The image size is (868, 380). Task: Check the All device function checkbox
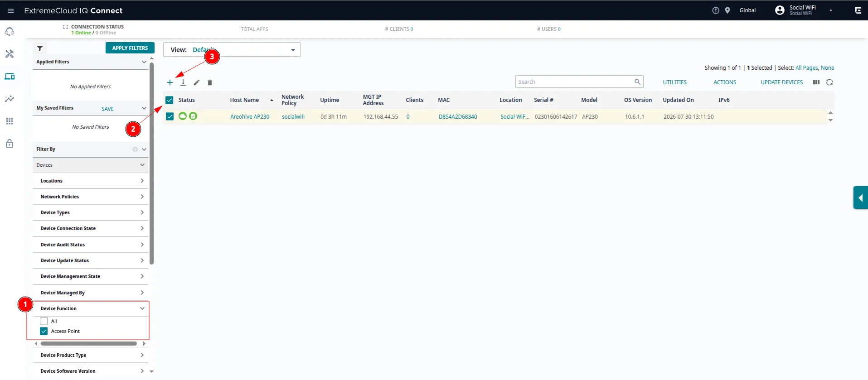pyautogui.click(x=44, y=321)
